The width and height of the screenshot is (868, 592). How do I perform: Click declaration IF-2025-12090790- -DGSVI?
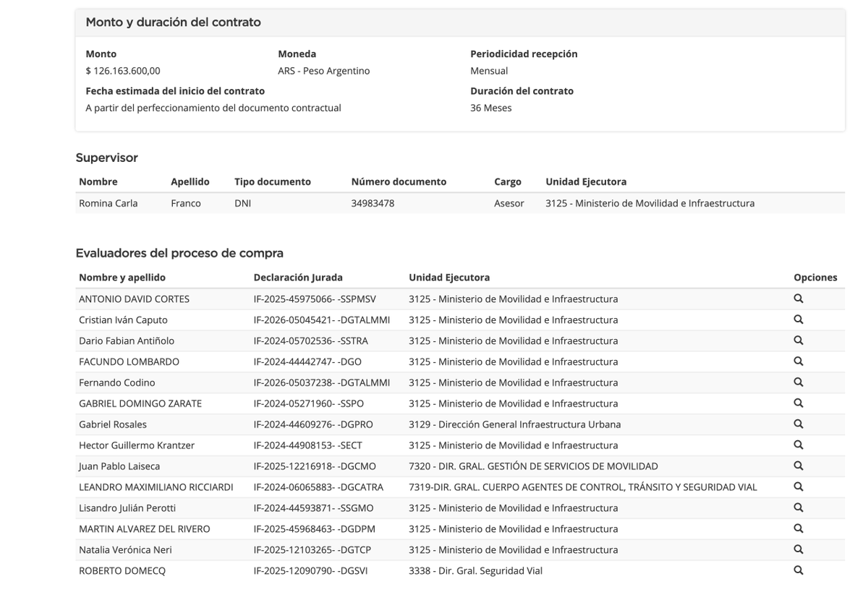coord(310,570)
